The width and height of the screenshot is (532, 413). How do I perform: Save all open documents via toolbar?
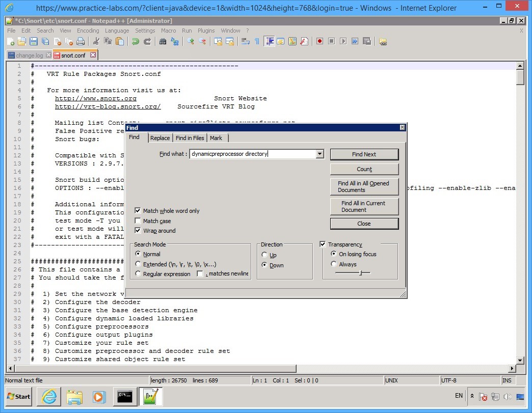click(45, 41)
